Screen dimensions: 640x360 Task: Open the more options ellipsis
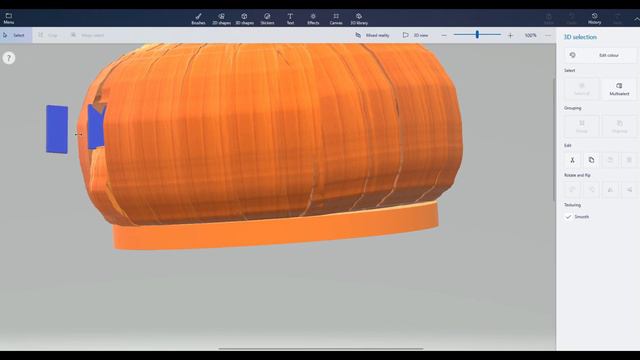click(x=548, y=36)
